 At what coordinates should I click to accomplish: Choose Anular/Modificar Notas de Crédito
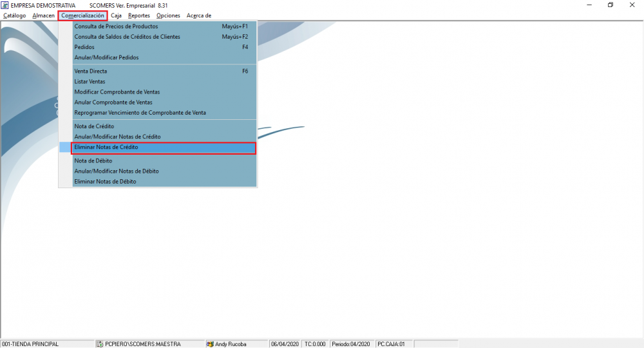coord(164,137)
